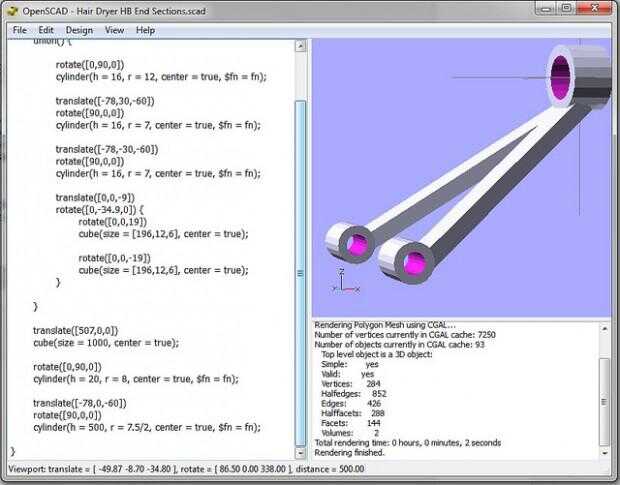Click the cylinder line with h = 500
The image size is (620, 485).
coord(147,427)
